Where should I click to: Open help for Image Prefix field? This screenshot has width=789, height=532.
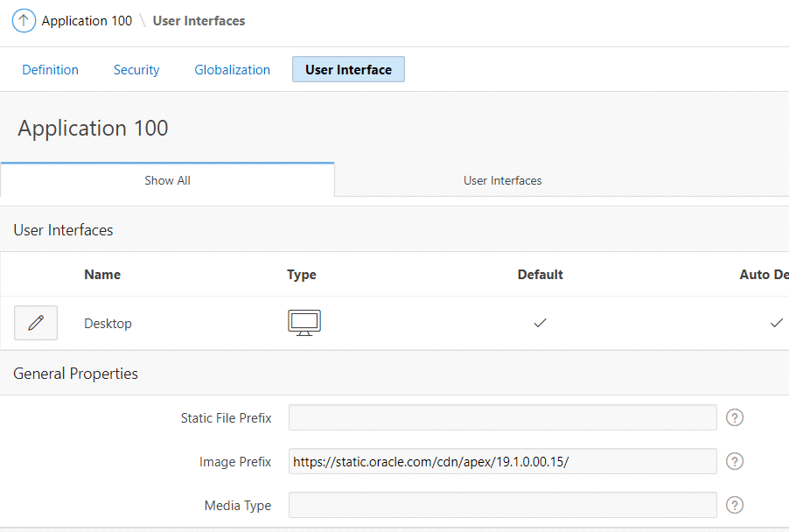point(735,461)
